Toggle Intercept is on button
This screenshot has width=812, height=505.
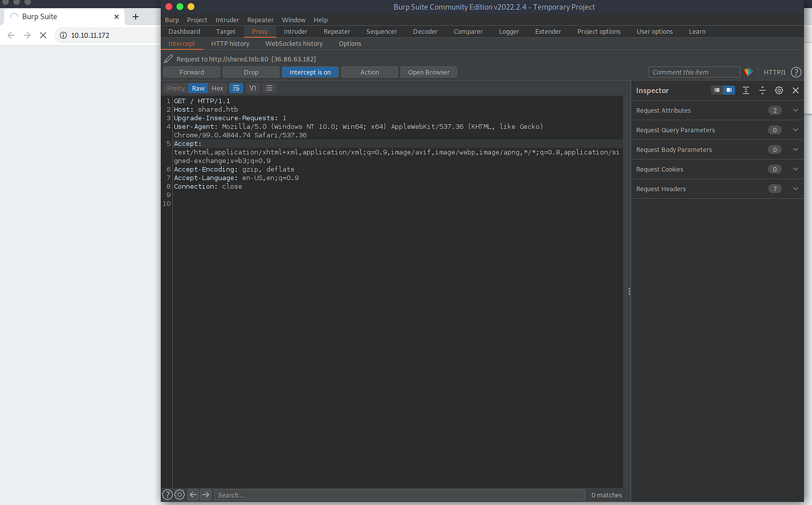310,72
